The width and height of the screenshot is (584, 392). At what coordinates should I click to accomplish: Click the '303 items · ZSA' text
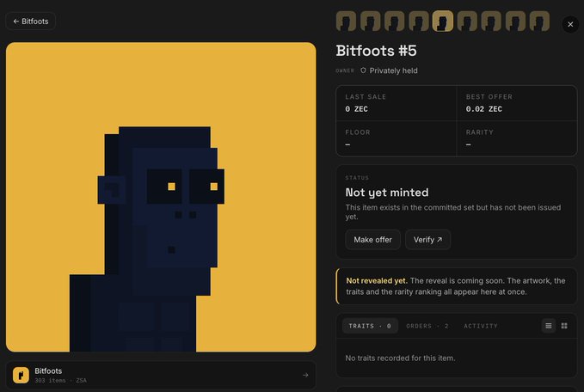click(61, 381)
